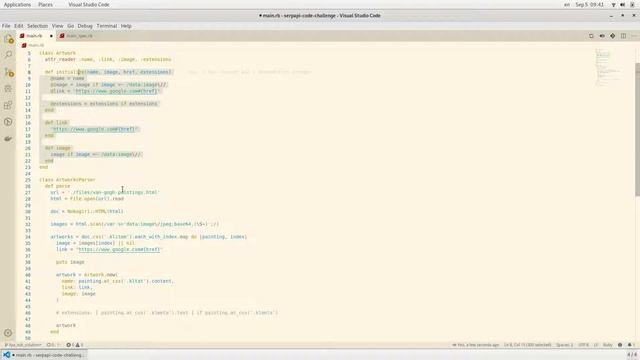Click the volume icon in system tray
The image size is (640, 360).
click(x=623, y=5)
